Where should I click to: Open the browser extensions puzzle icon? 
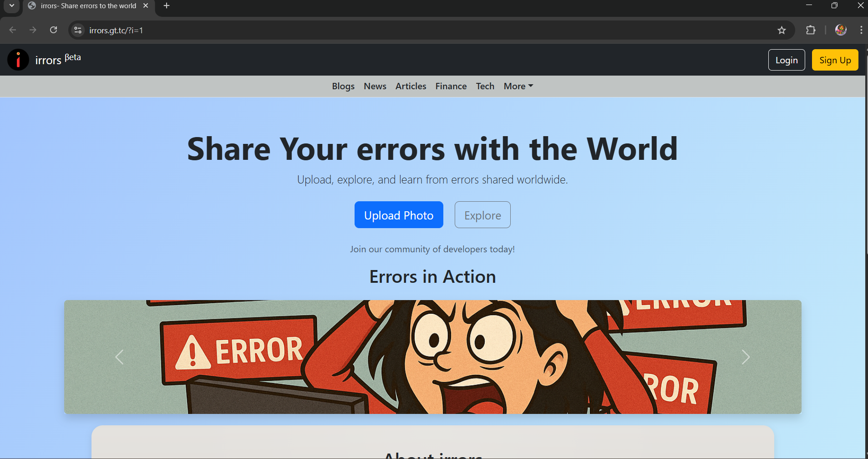pos(811,30)
